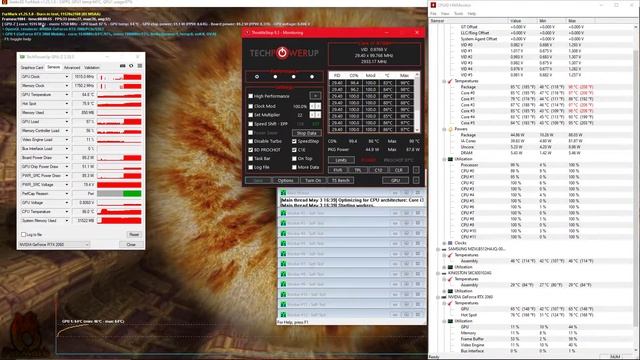Viewport: 640px width, 360px height.
Task: Select the first ThrottleStop profile radio button
Action: 257,77
